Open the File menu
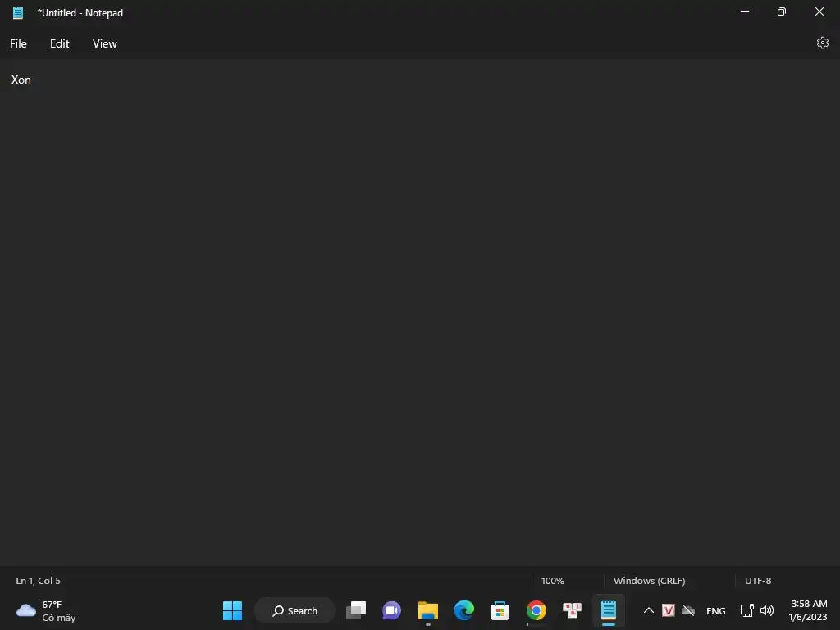 tap(18, 43)
